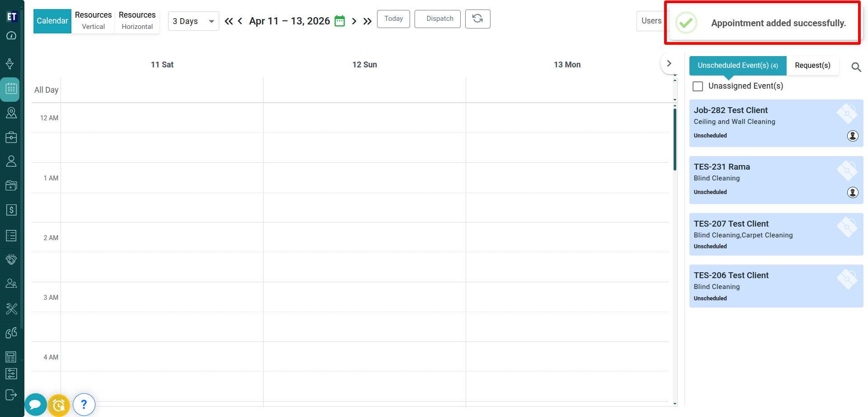Click the logout icon in sidebar
868x417 pixels.
11,395
